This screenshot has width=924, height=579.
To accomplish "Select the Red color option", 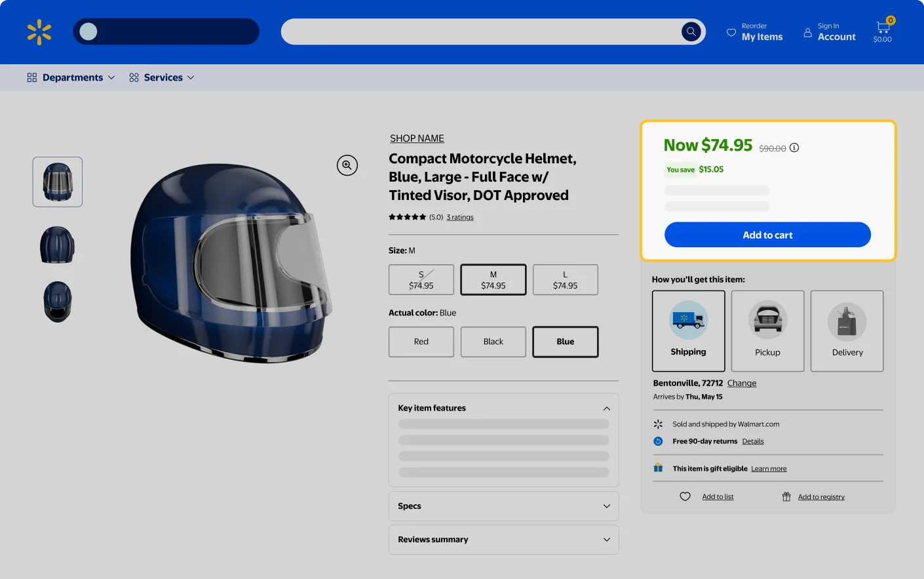I will [421, 342].
